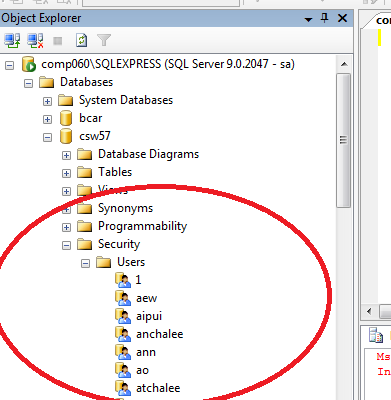Click the Users folder icon
391x400 pixels.
103,262
